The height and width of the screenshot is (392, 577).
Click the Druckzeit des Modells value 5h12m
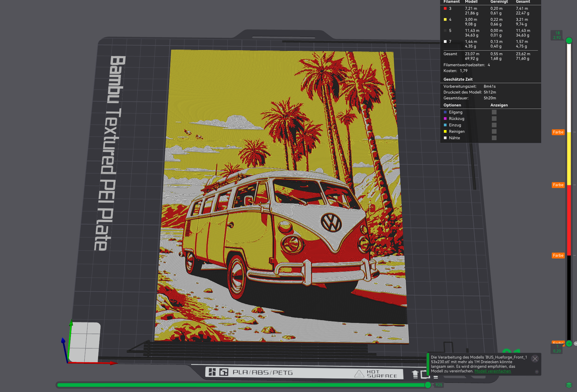(490, 92)
